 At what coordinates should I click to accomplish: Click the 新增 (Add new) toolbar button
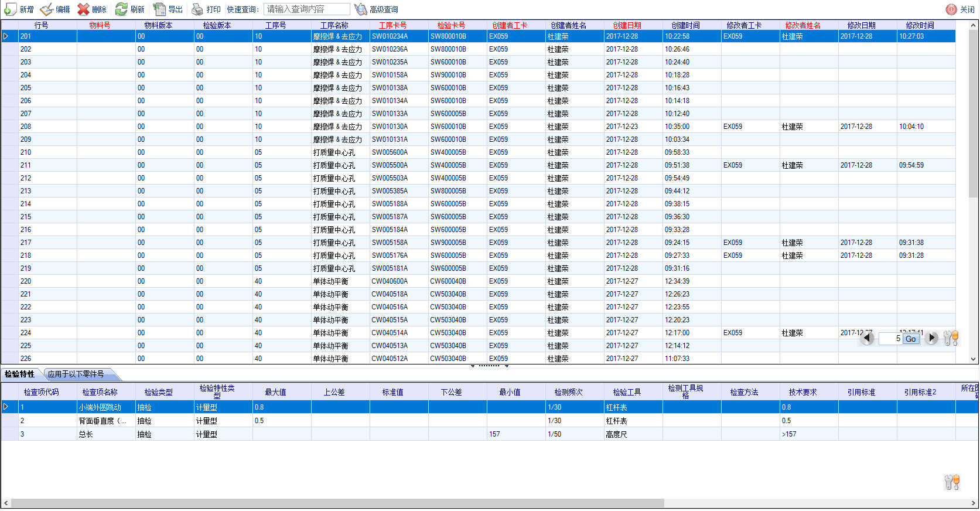19,9
